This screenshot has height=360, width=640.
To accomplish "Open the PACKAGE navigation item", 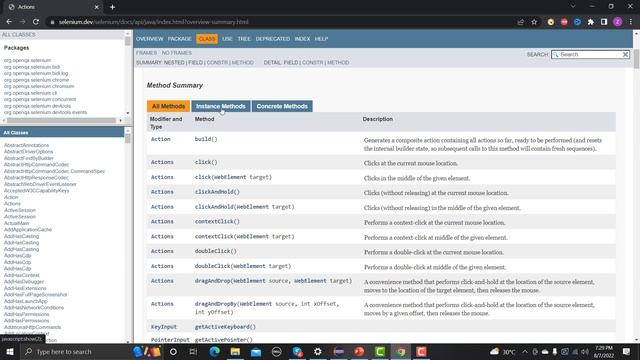I will [180, 39].
